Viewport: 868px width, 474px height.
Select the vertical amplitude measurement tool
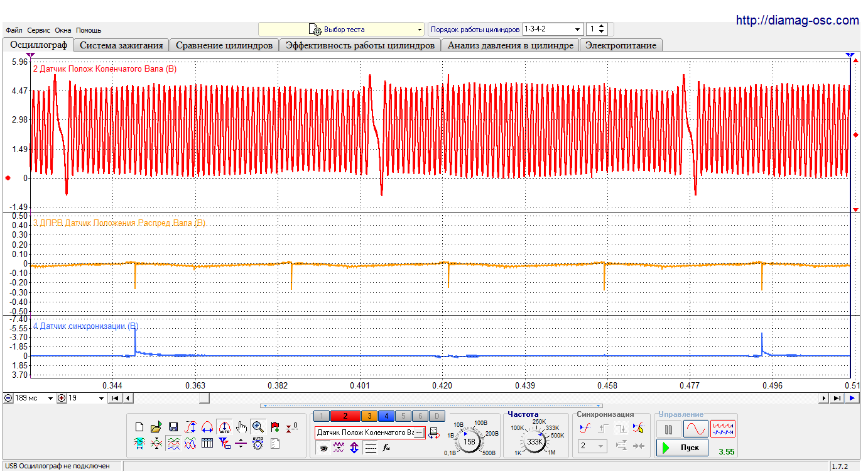point(190,427)
